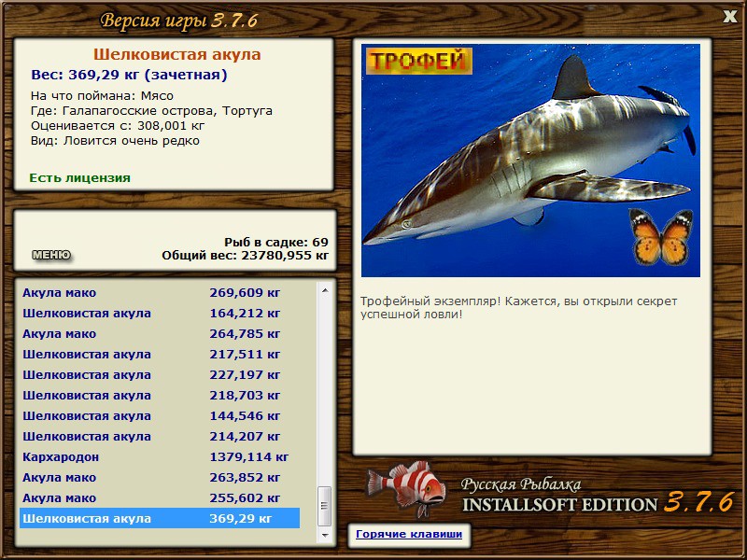Select Шелковистая акула 164,212 кг entry

pyautogui.click(x=160, y=313)
